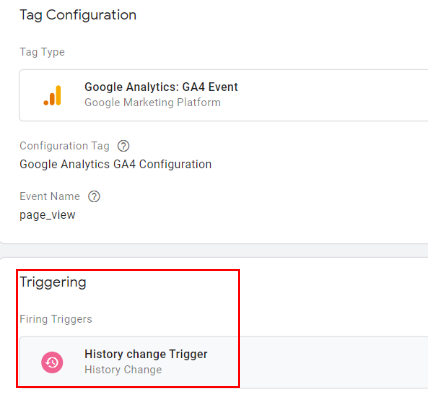Click blank area below page_view in Tag Configuration

tap(213, 233)
